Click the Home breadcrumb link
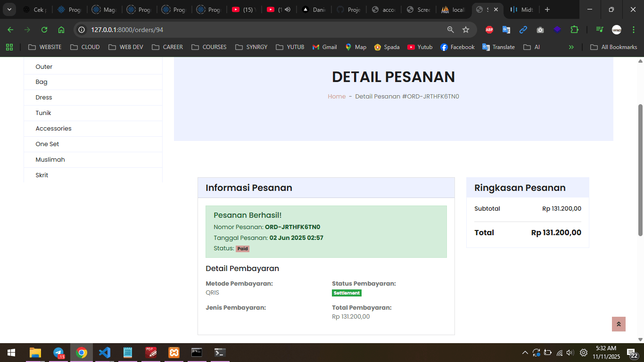Screen dimensions: 644x362 (337, 96)
